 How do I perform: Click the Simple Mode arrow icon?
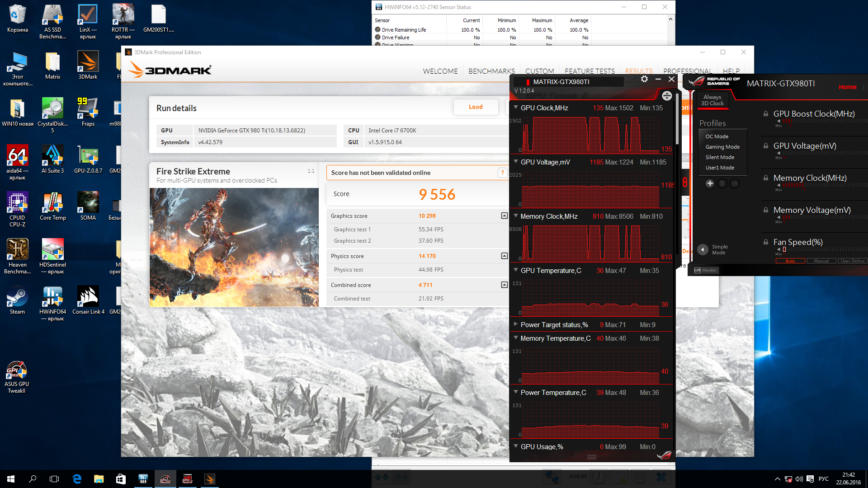(x=703, y=249)
